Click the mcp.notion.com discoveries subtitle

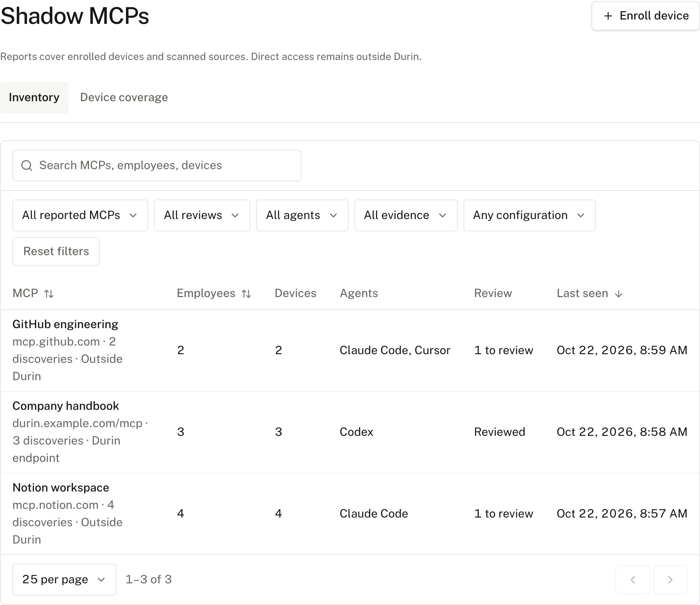click(68, 522)
